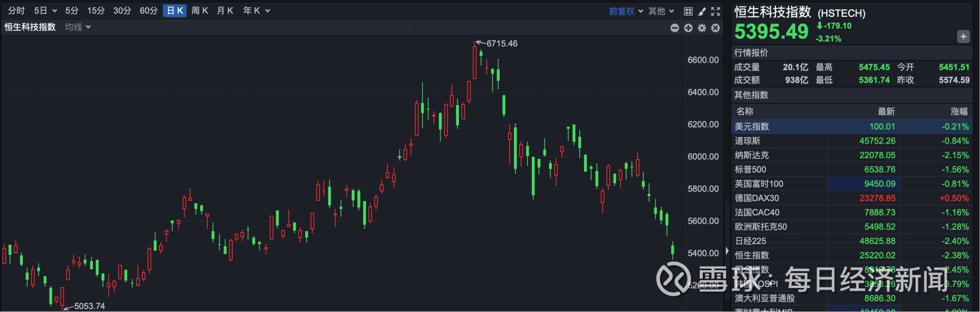This screenshot has width=980, height=312.
Task: Zoom out the K-line chart (minus icon)
Action: [x=674, y=28]
